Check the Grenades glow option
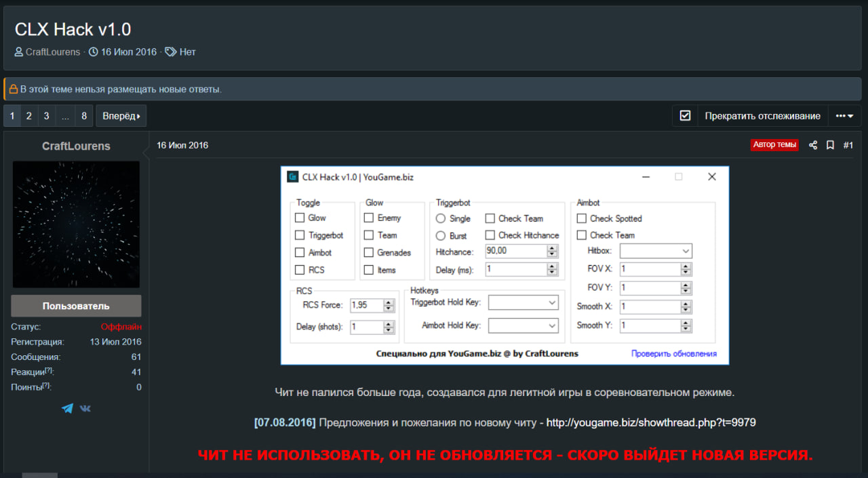 coord(369,252)
